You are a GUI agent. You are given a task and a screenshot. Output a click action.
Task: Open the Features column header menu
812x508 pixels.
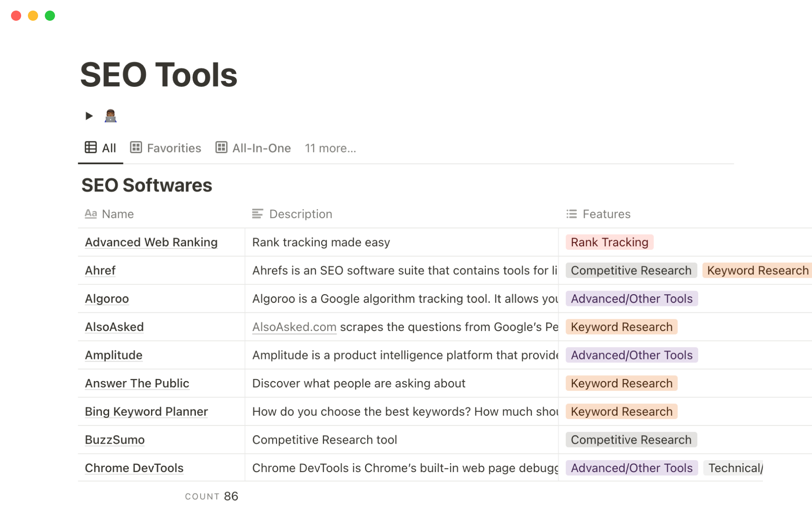point(606,214)
